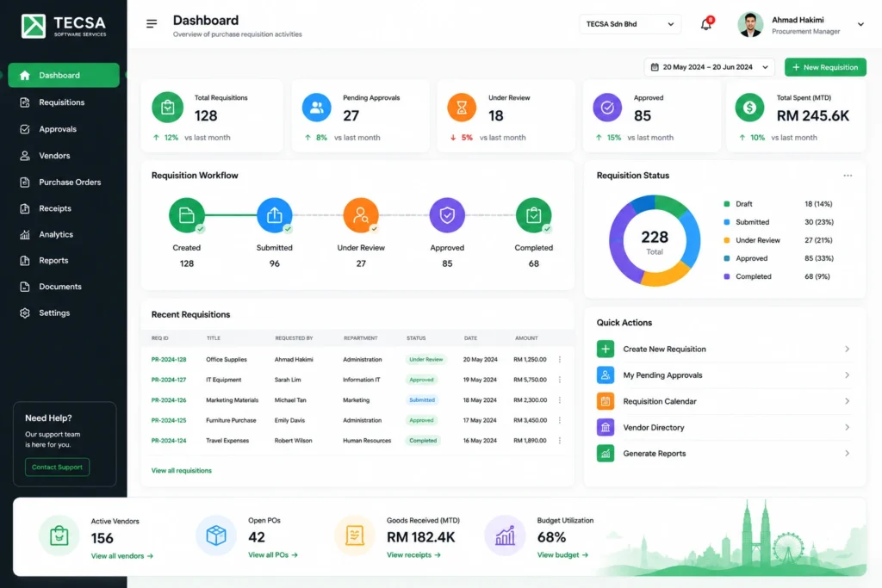
Task: Click the Open POs box icon
Action: coord(216,535)
